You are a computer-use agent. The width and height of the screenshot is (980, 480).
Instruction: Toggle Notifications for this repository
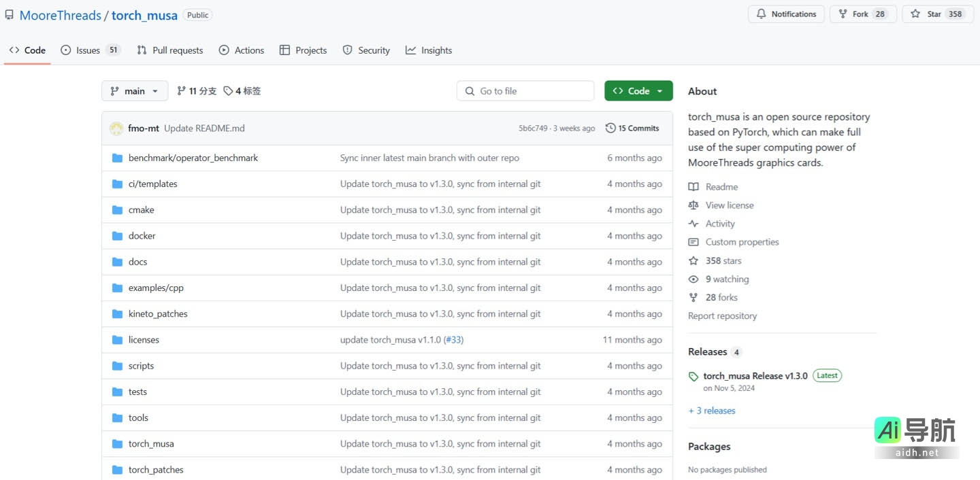pos(786,14)
